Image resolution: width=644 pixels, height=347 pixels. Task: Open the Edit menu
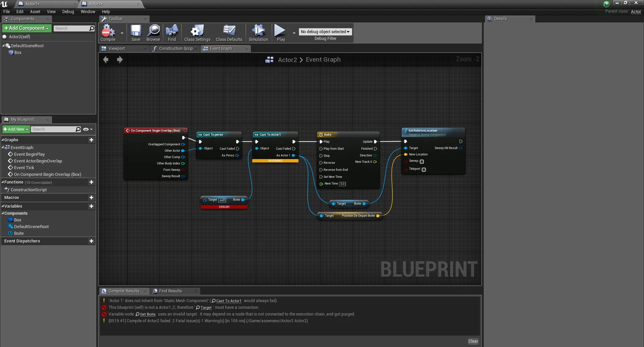(20, 12)
